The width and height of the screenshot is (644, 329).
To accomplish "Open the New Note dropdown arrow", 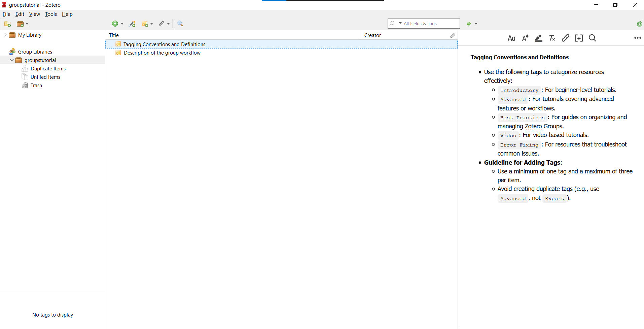I will pos(152,24).
